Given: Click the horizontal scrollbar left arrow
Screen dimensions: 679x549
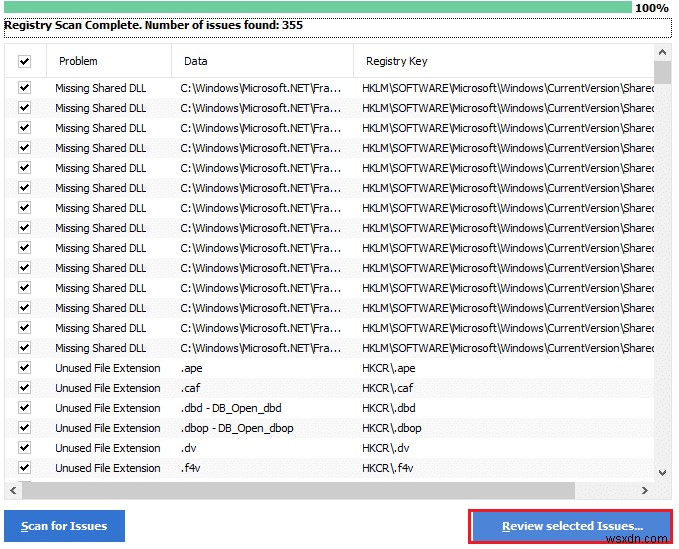Looking at the screenshot, I should tap(13, 490).
